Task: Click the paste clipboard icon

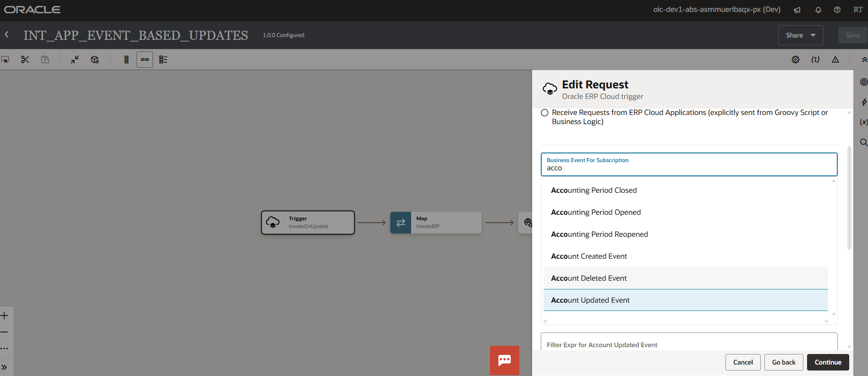Action: 45,60
